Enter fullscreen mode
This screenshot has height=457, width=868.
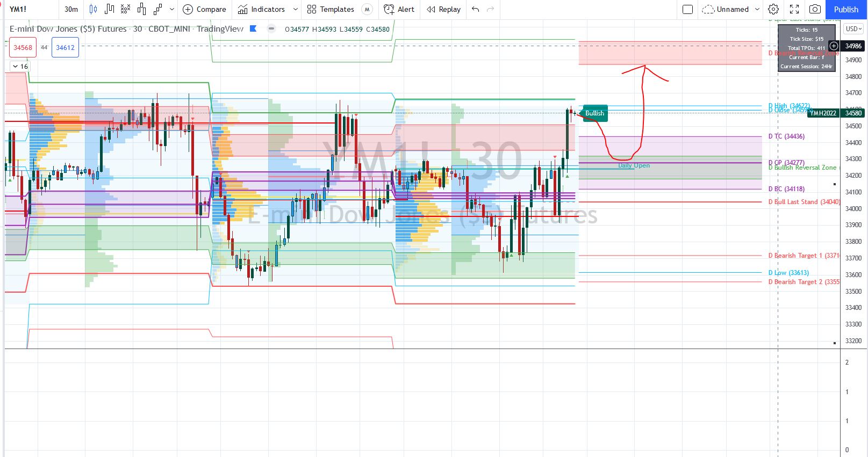point(794,9)
